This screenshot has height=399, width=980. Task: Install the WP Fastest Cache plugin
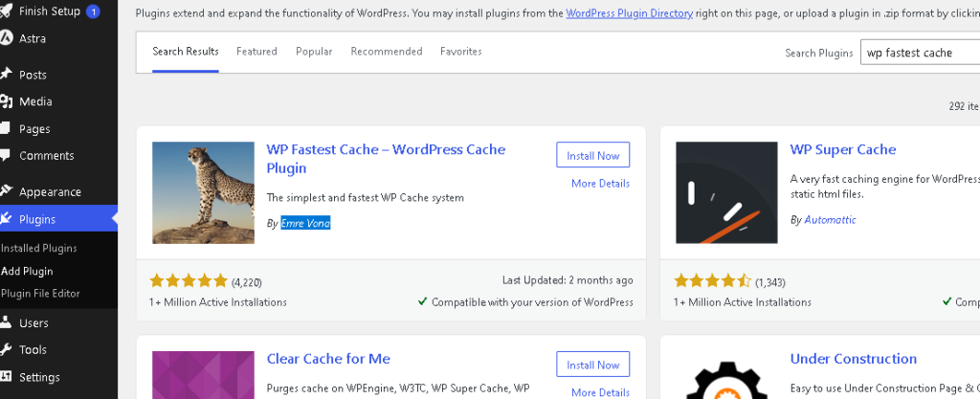click(x=592, y=155)
